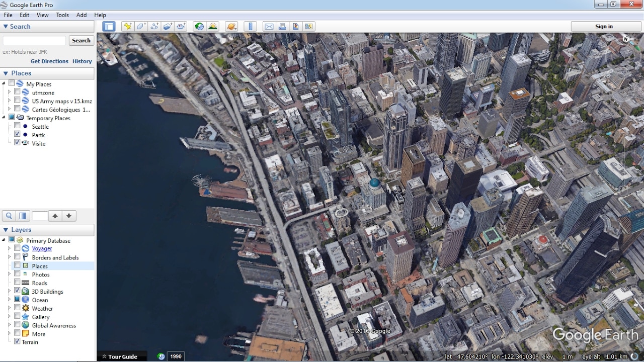Add a placemark with the pushpin icon
This screenshot has height=362, width=644.
coord(128,27)
